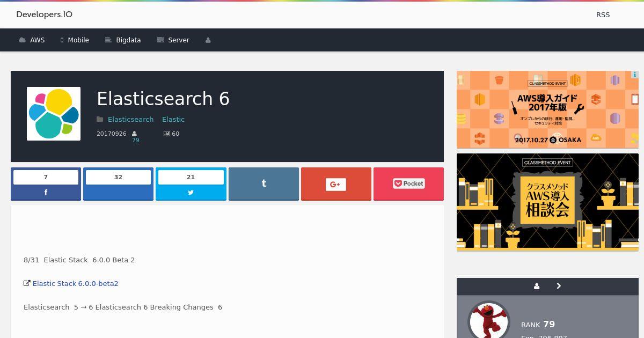
Task: Open the AWS consultation event banner
Action: 547,202
